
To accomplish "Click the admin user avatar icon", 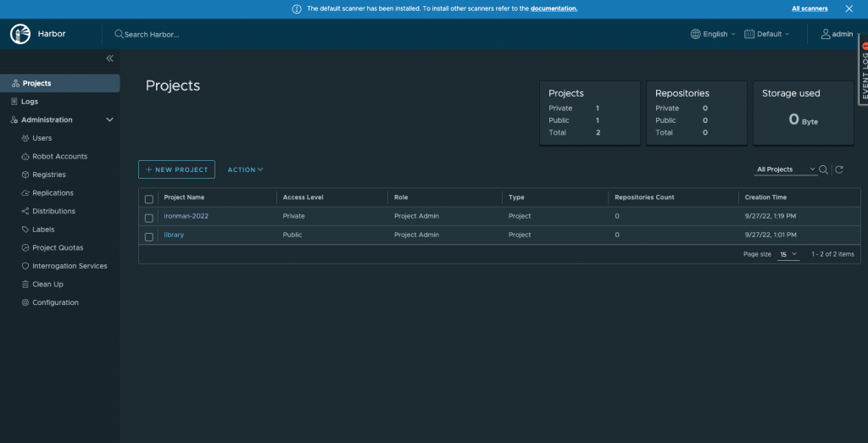I will click(826, 34).
